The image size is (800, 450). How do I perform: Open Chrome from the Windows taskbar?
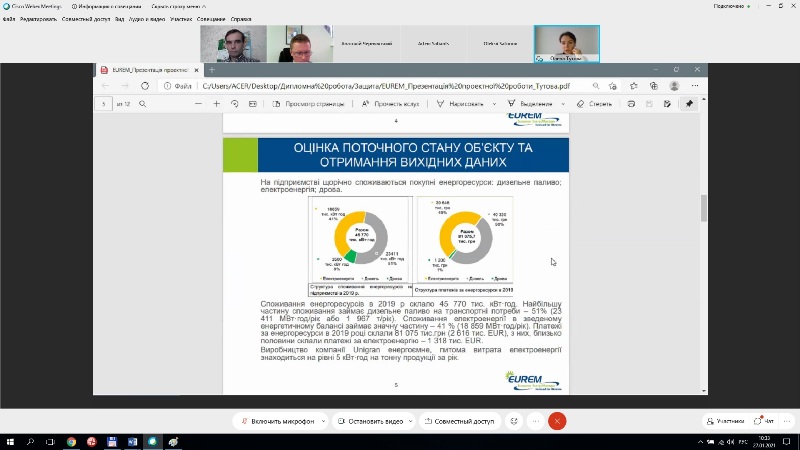pos(71,441)
